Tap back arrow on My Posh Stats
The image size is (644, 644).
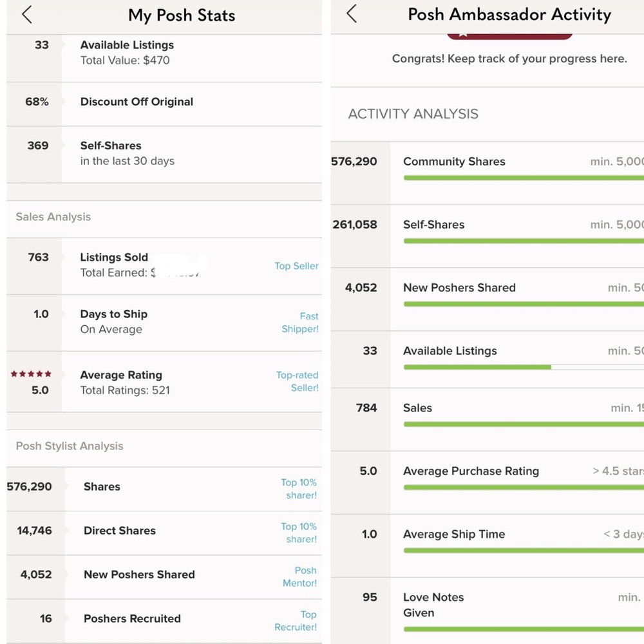pos(27,15)
